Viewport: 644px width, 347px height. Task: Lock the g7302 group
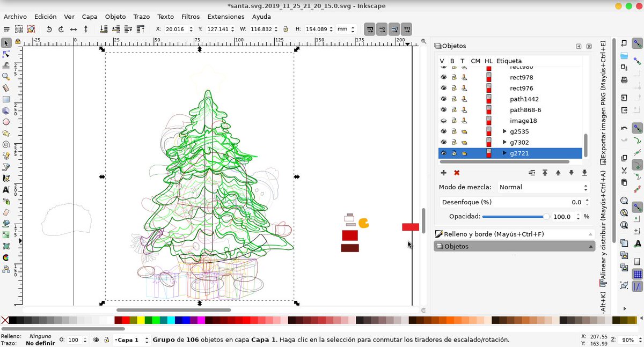click(x=453, y=142)
